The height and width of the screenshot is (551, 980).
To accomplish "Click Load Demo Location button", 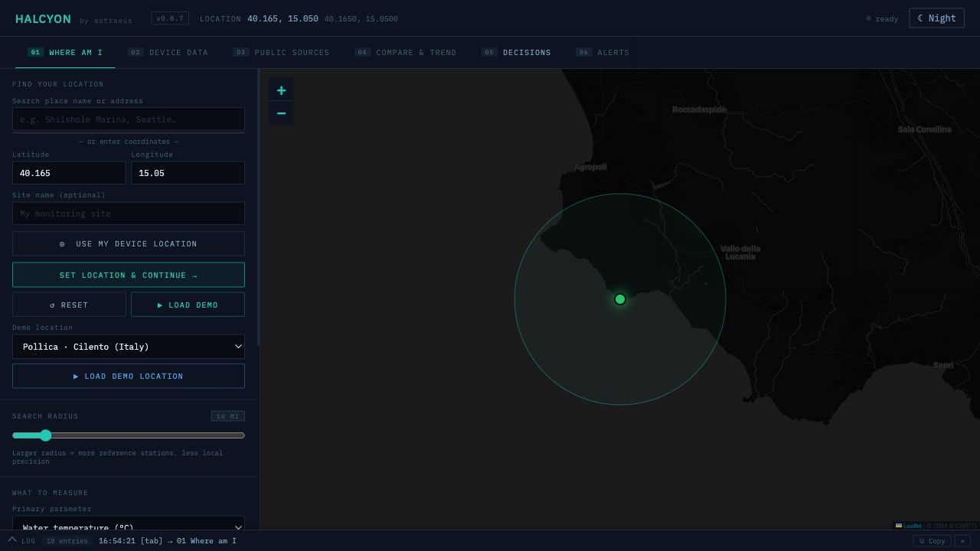I will (129, 376).
